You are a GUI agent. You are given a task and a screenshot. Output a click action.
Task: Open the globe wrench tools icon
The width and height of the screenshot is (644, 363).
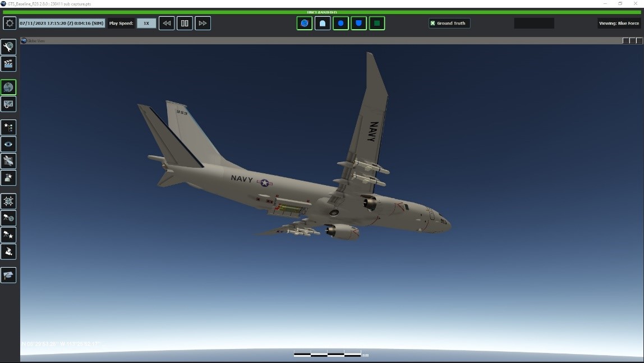(8, 47)
